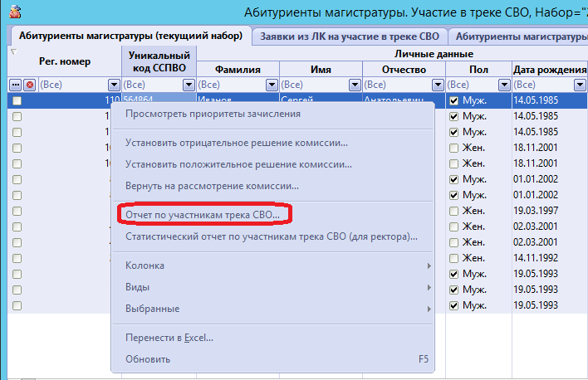Click the Личные данные group header
This screenshot has height=380, width=588.
tap(434, 54)
